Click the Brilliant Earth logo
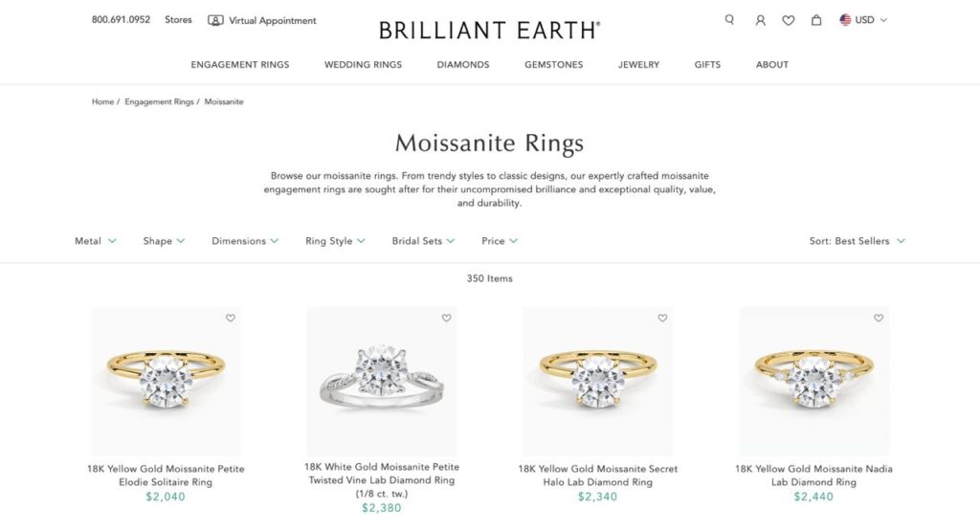This screenshot has height=530, width=980. (x=489, y=30)
